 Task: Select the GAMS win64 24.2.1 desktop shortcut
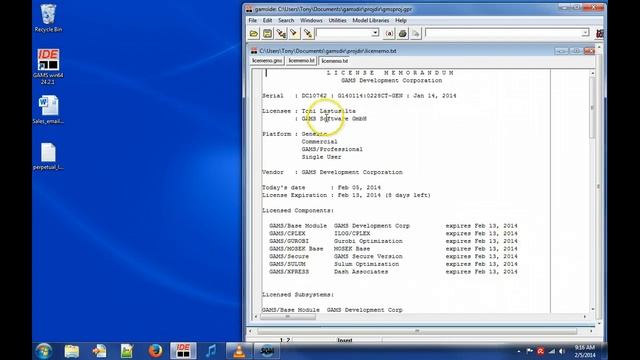48,67
